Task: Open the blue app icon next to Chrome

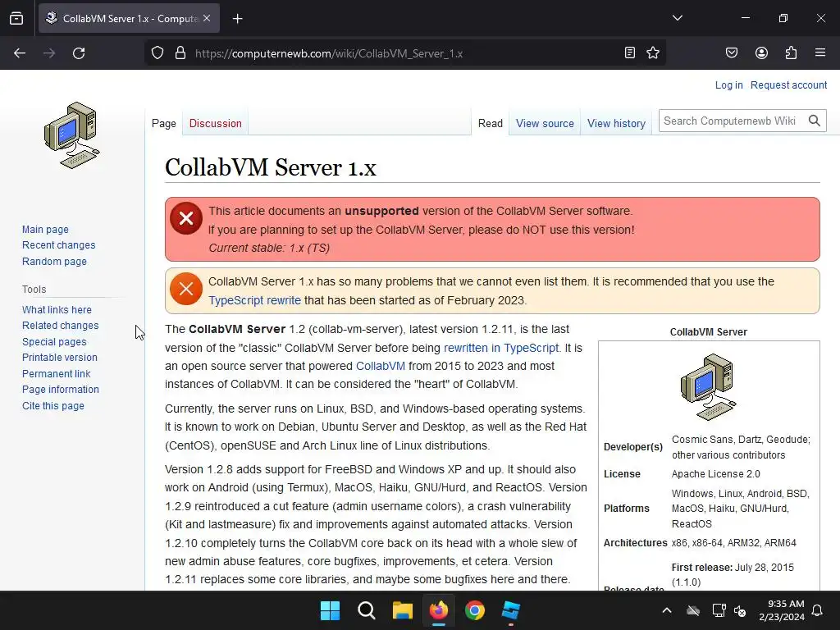Action: click(510, 610)
